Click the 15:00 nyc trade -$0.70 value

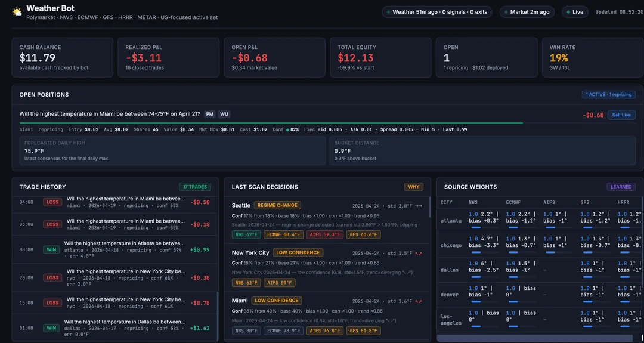(x=200, y=303)
